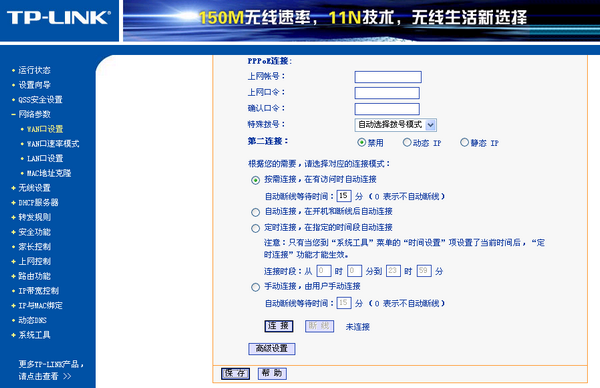Choose 自动连接 connection mode

255,212
